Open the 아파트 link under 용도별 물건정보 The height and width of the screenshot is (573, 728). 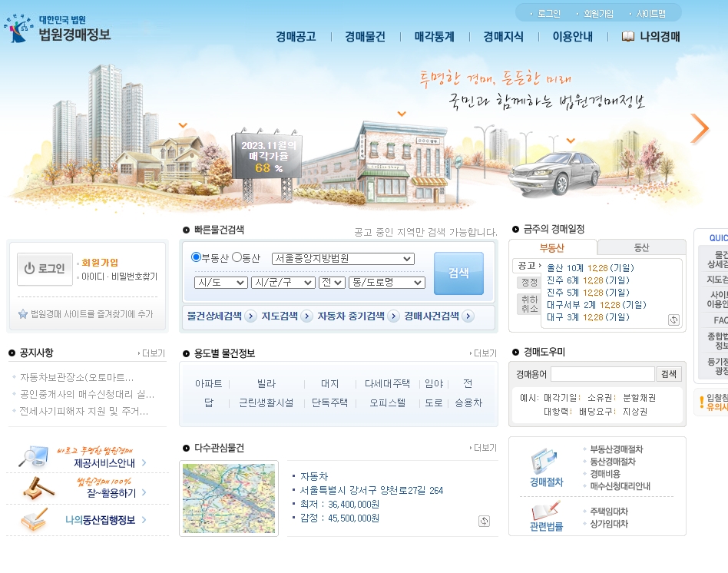pos(208,383)
